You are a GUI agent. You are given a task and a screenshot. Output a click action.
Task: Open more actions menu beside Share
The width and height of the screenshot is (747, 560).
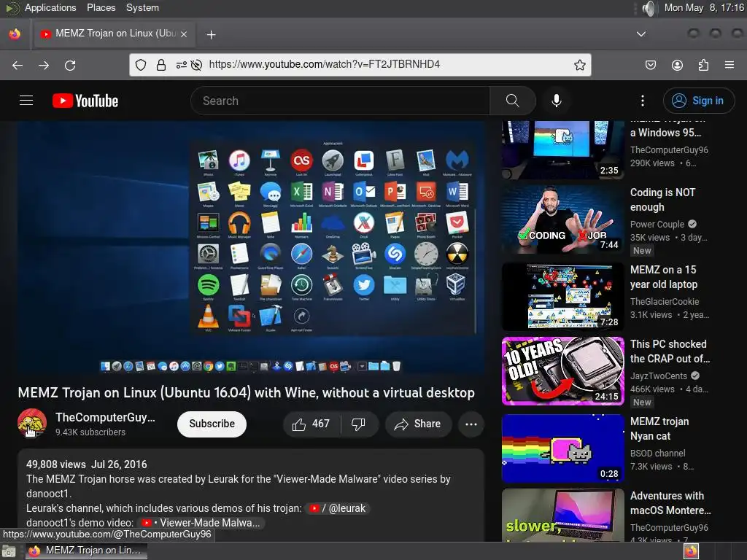point(471,424)
